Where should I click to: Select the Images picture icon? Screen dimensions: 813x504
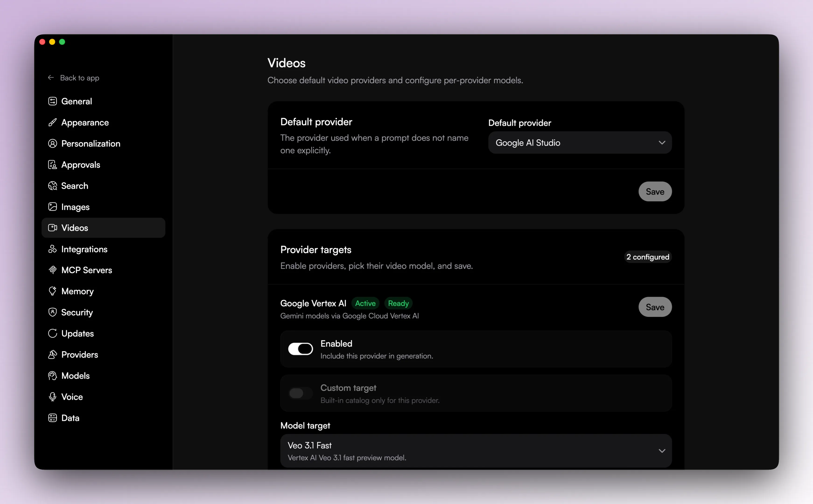tap(53, 207)
